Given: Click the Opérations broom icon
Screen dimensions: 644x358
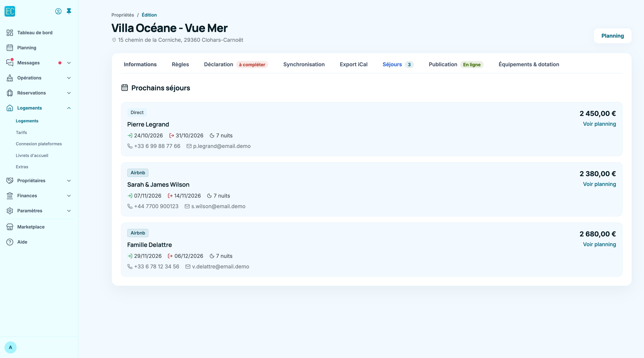Looking at the screenshot, I should point(10,78).
